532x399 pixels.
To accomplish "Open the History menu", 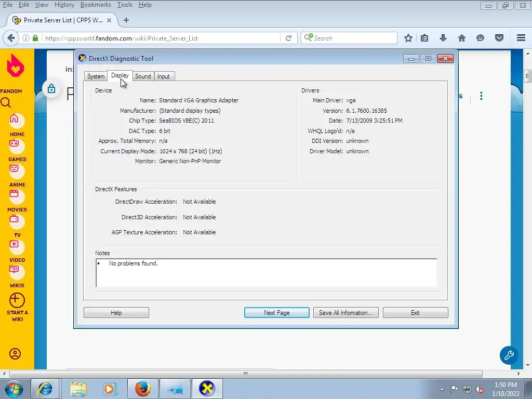I will coord(64,5).
